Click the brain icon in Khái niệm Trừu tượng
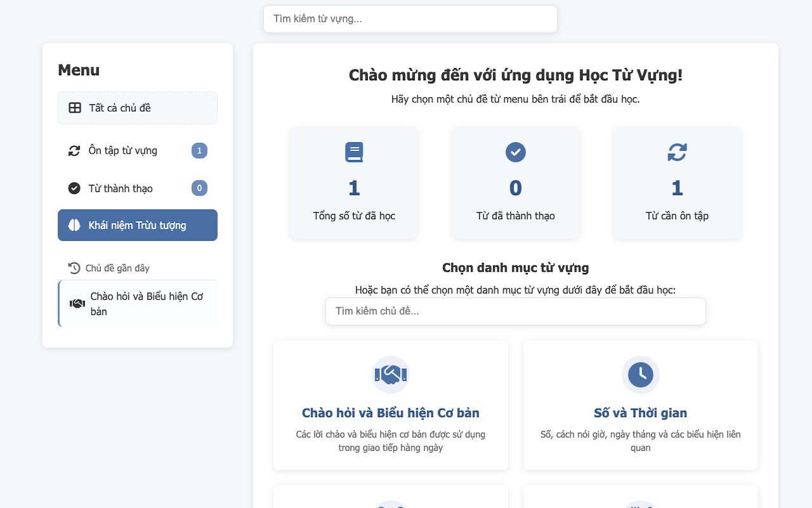 coord(74,225)
